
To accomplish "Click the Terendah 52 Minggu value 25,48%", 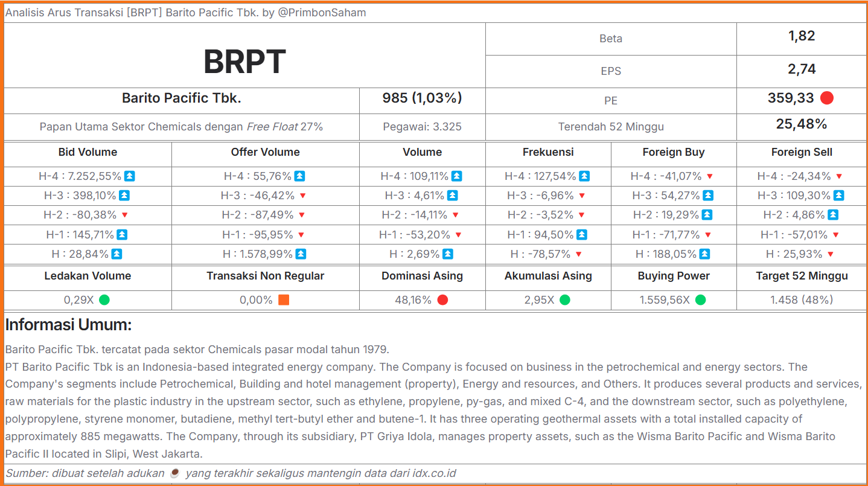I will click(802, 124).
